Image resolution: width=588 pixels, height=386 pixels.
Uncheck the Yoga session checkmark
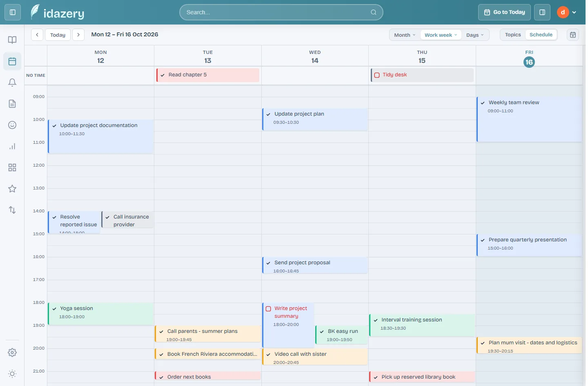click(x=54, y=309)
